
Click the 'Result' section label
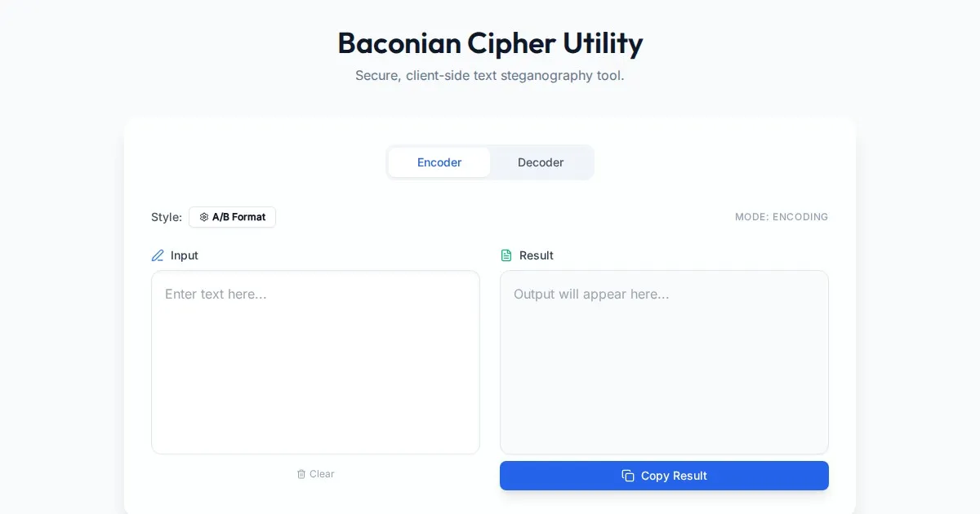pyautogui.click(x=537, y=255)
